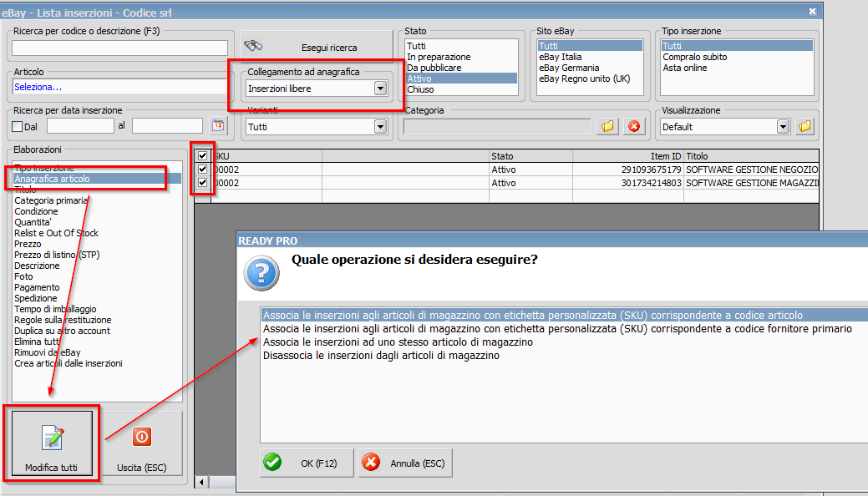The height and width of the screenshot is (496, 868).
Task: Select Condizione in Elaborazioni
Action: pos(97,211)
